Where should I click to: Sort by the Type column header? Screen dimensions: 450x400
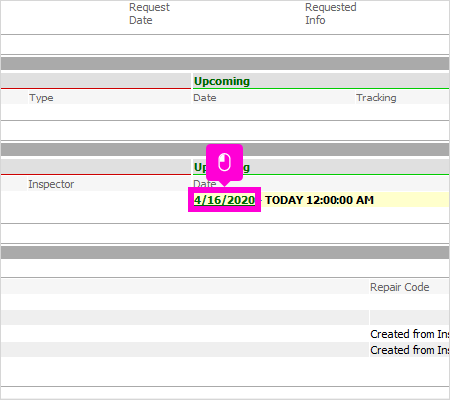click(x=41, y=98)
